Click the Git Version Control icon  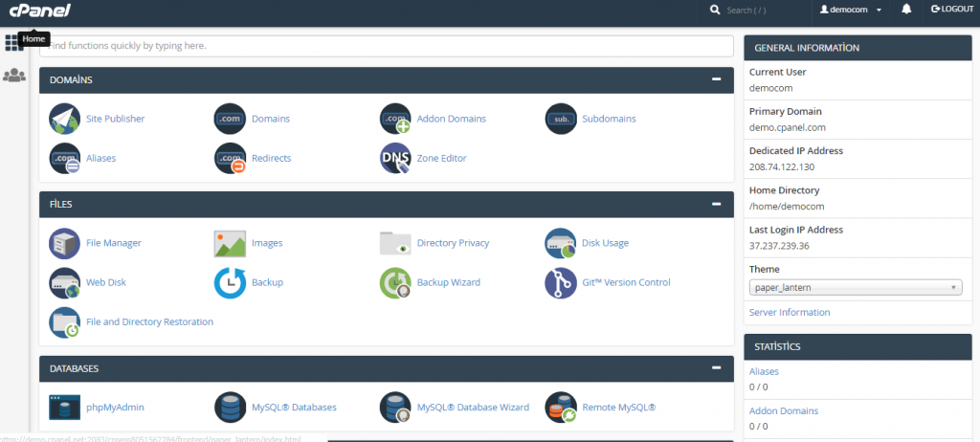[560, 282]
